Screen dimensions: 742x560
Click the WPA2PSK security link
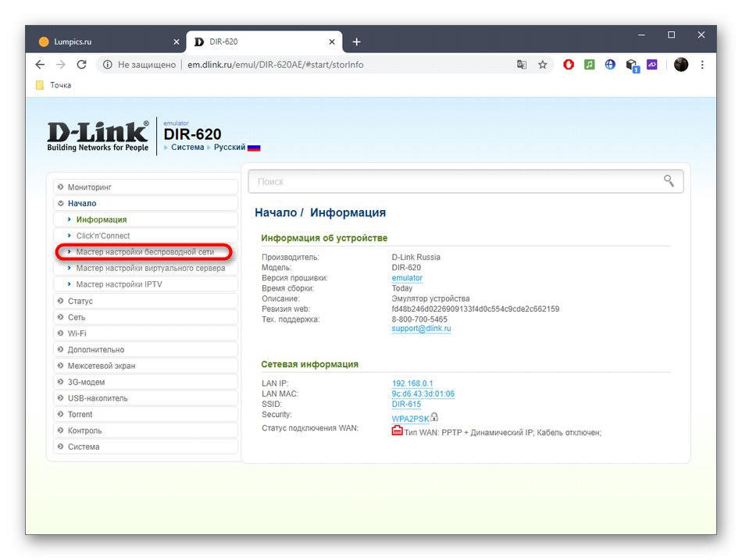pos(410,419)
